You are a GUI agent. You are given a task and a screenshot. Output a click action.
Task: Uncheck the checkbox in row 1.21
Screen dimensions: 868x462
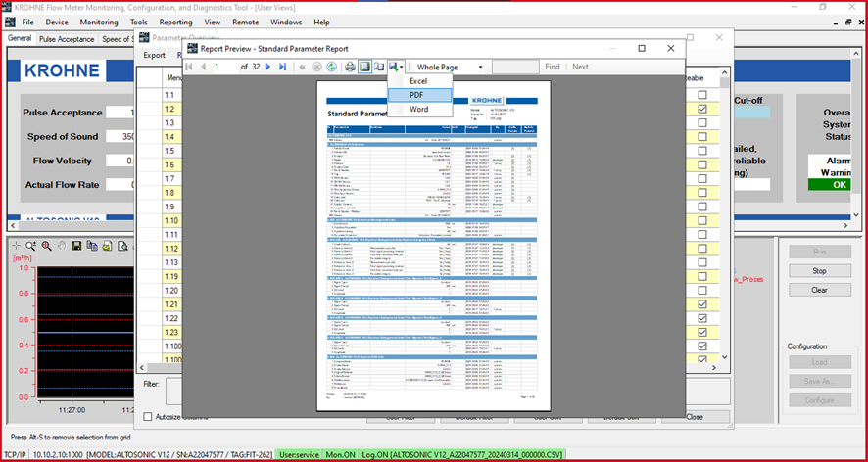[x=701, y=304]
